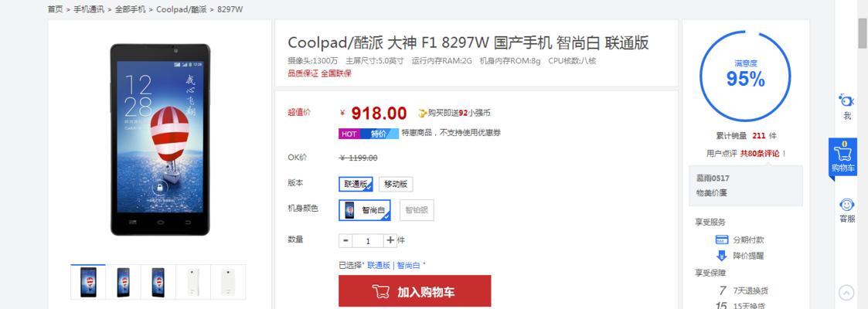Choose the 智铂银 color option
The height and width of the screenshot is (309, 868).
[417, 210]
